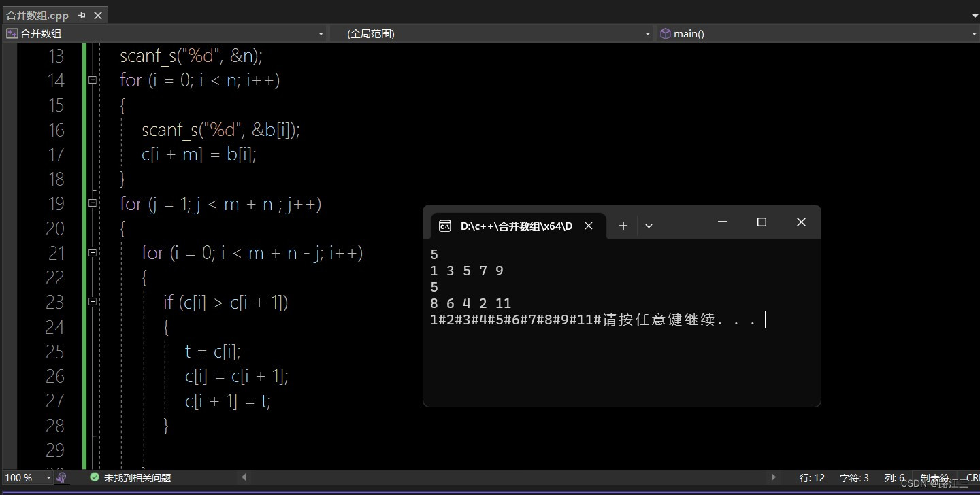The image size is (980, 495).
Task: Close the console terminal tab
Action: 589,226
